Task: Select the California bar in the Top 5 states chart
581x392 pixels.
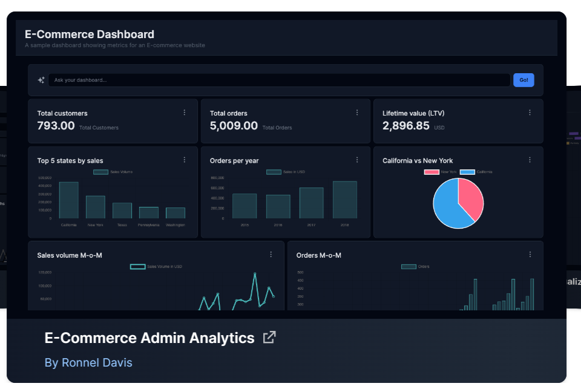Action: 68,200
